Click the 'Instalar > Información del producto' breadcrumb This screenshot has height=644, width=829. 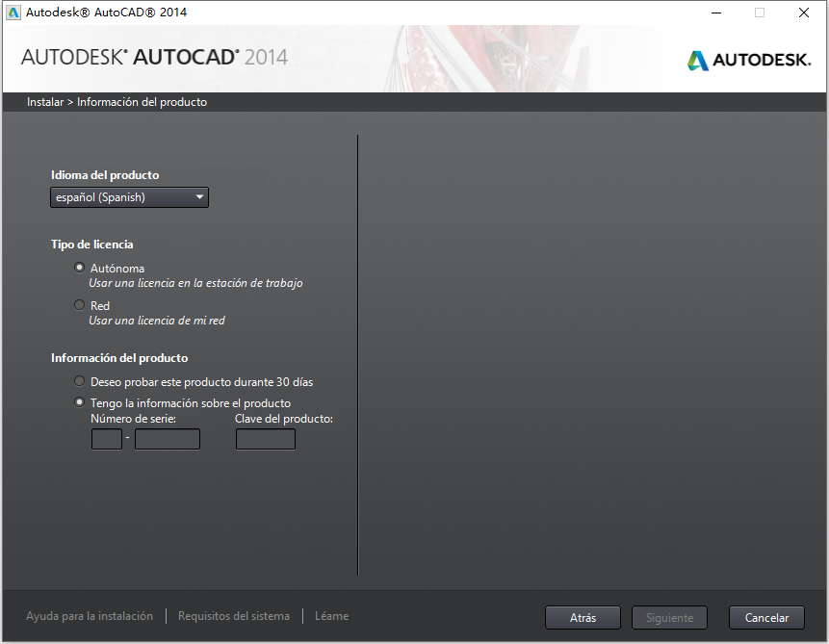point(117,102)
